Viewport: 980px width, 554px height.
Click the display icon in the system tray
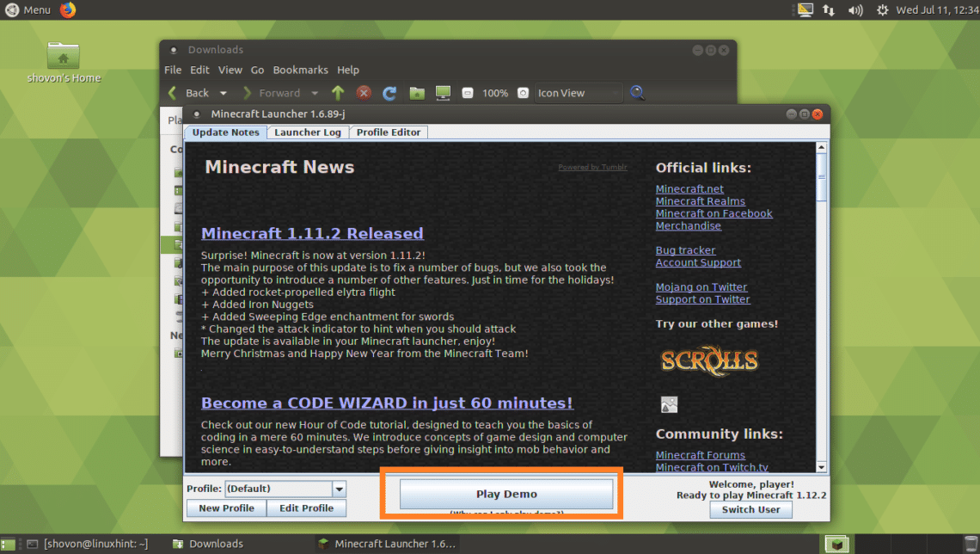click(805, 10)
